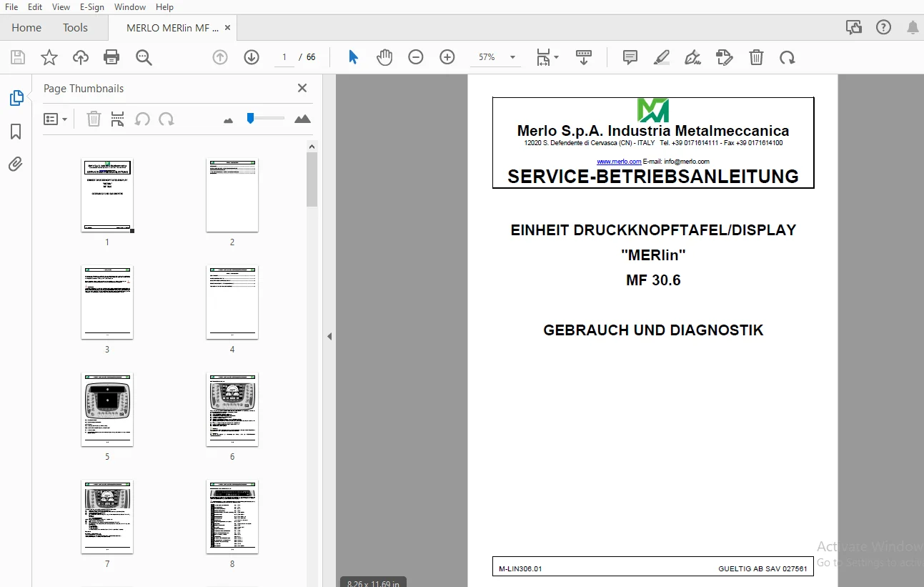Screen dimensions: 924x587
Task: Open the Edit PDF tool in toolbar
Action: [725, 57]
